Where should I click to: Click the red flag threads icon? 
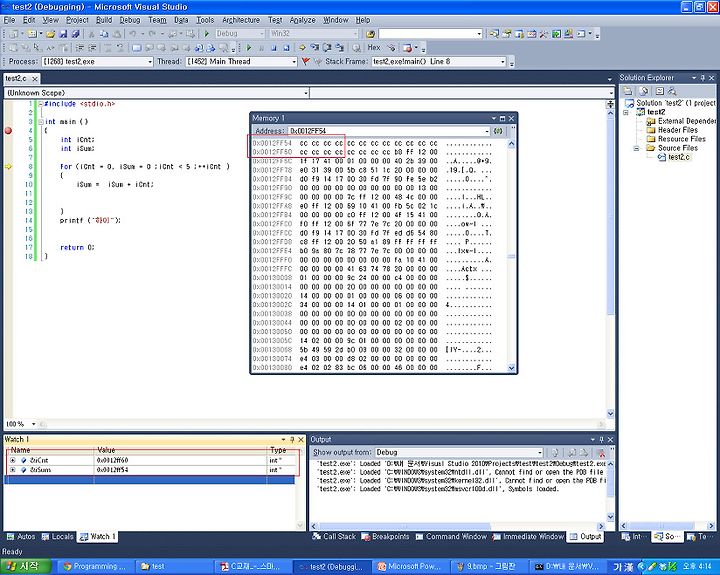[305, 61]
